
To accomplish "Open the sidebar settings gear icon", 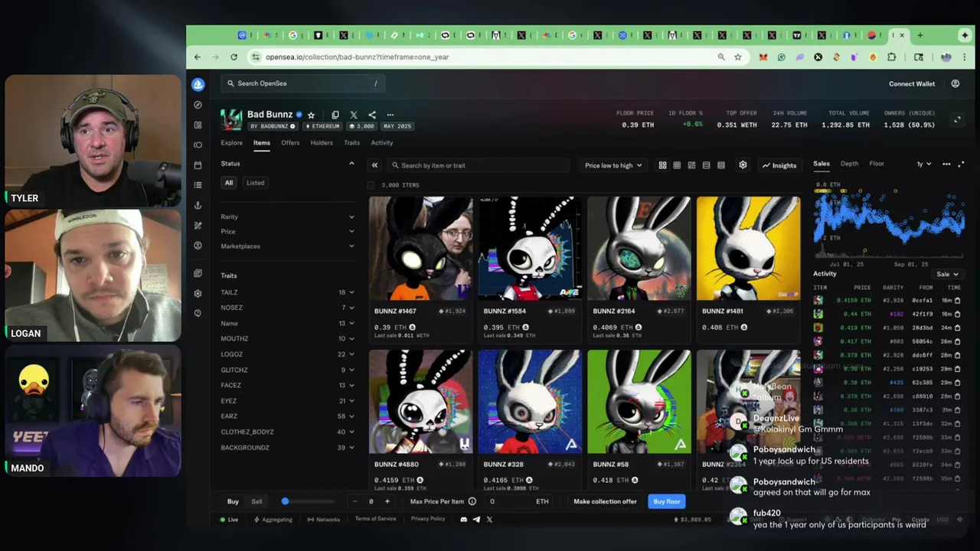I will tap(198, 293).
